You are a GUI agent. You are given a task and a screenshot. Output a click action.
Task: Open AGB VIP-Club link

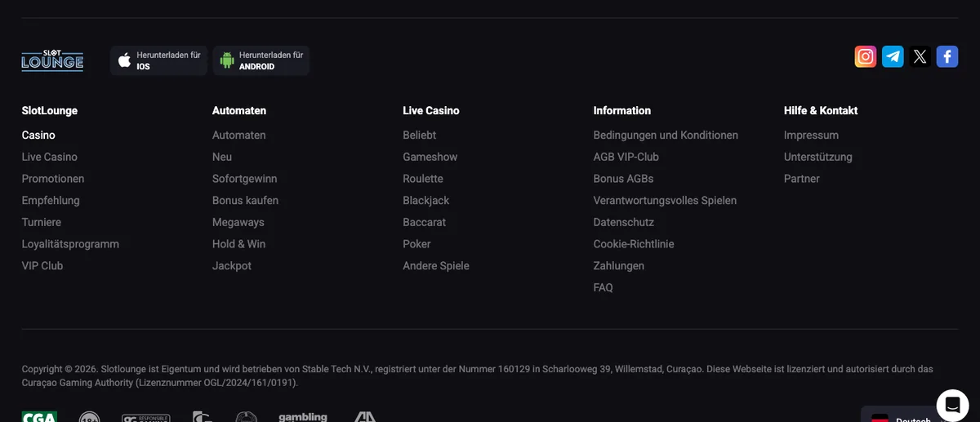(626, 157)
